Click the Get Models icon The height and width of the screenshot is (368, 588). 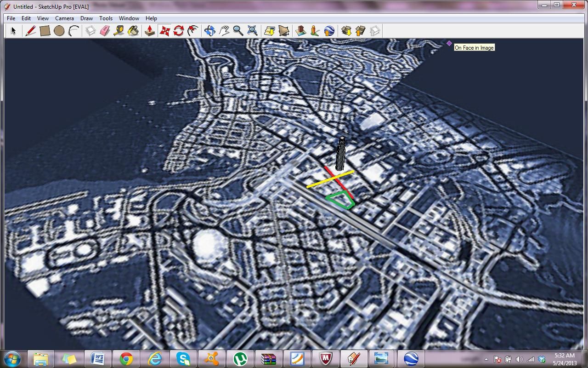(x=346, y=31)
